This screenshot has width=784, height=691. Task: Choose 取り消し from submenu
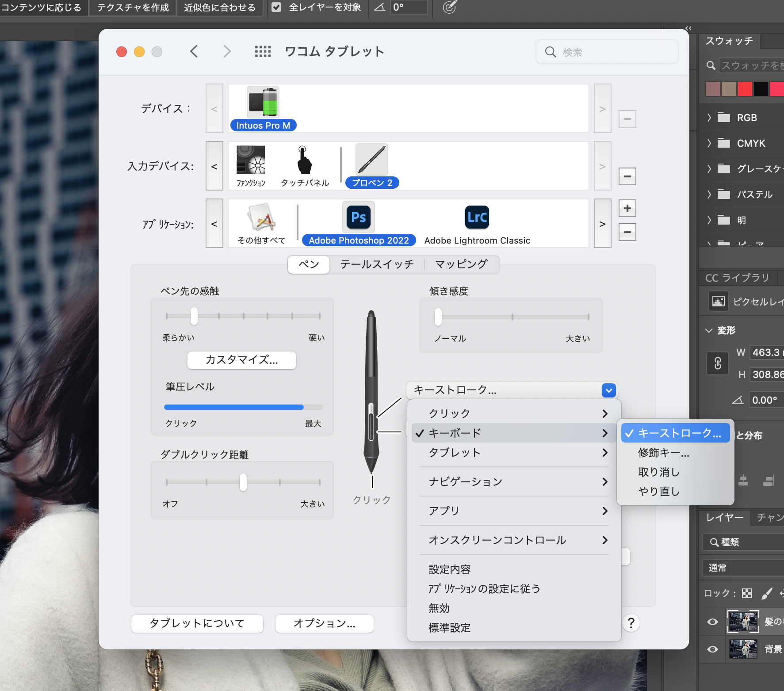[x=675, y=472]
